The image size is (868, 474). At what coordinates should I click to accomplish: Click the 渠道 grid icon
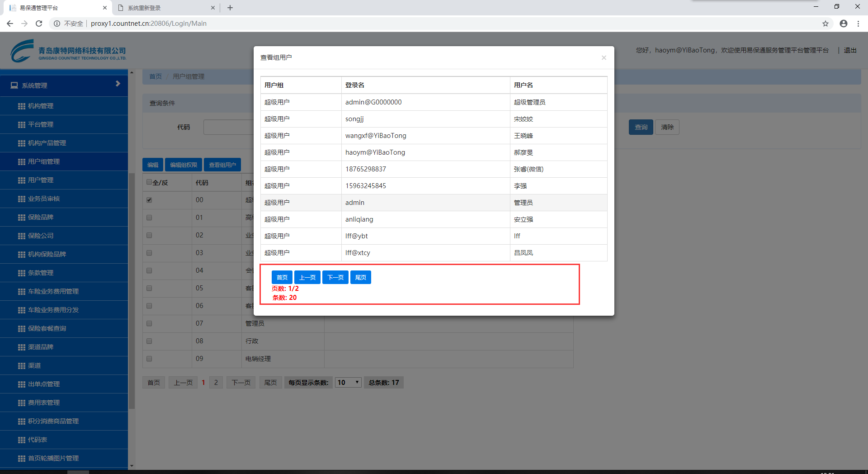point(21,366)
